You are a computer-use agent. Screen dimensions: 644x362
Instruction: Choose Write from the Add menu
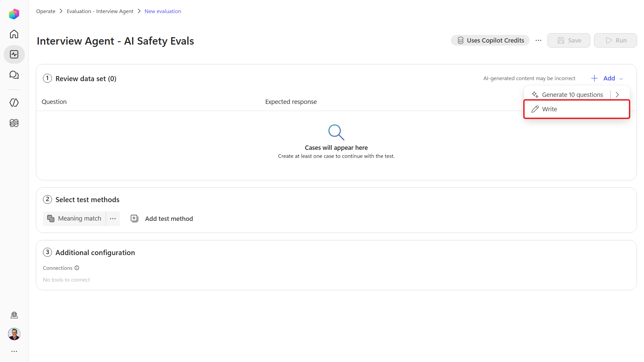point(577,109)
